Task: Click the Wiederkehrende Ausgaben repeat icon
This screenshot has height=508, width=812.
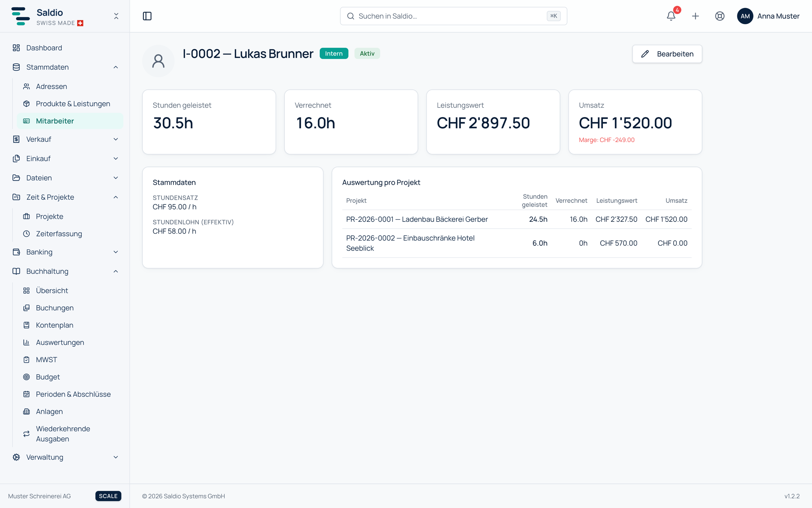Action: tap(26, 434)
